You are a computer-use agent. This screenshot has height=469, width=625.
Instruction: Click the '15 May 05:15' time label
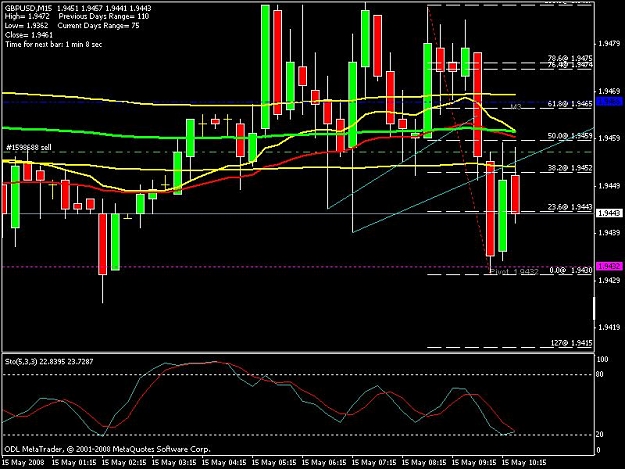[274, 463]
